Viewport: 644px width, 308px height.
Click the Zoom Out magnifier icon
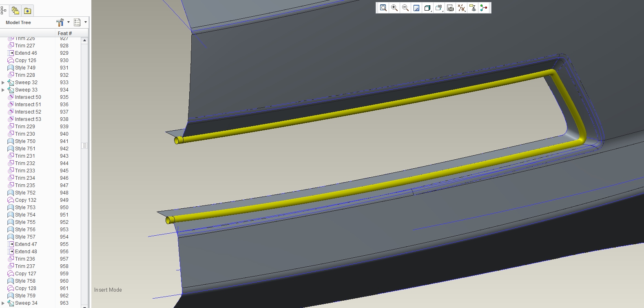tap(405, 8)
